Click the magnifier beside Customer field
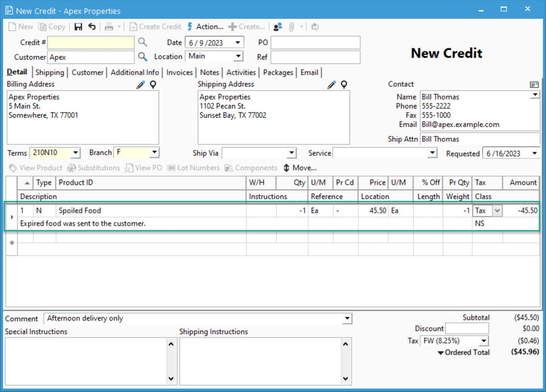546x392 pixels. click(x=142, y=56)
